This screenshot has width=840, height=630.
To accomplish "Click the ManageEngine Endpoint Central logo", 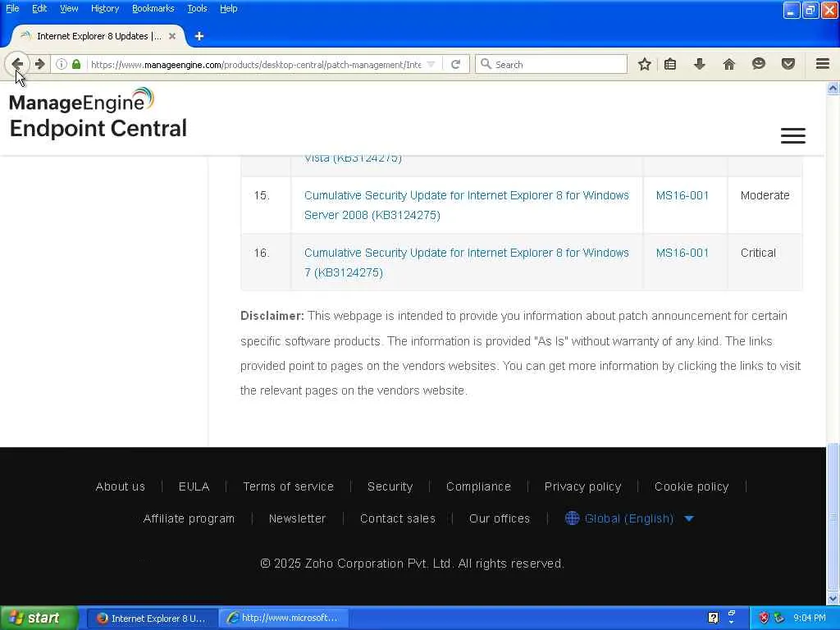I will pyautogui.click(x=98, y=113).
